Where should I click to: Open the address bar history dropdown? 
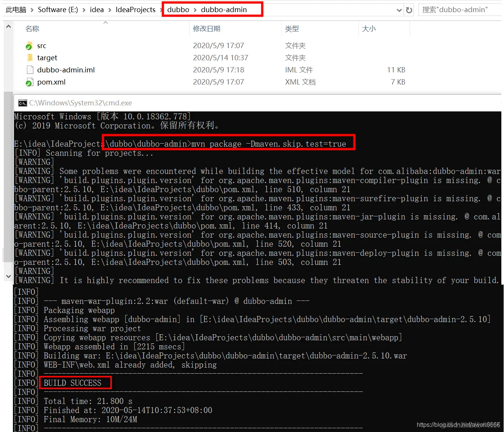[399, 10]
